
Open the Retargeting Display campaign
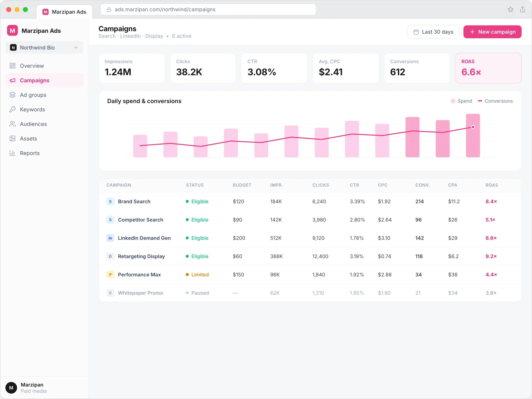141,256
